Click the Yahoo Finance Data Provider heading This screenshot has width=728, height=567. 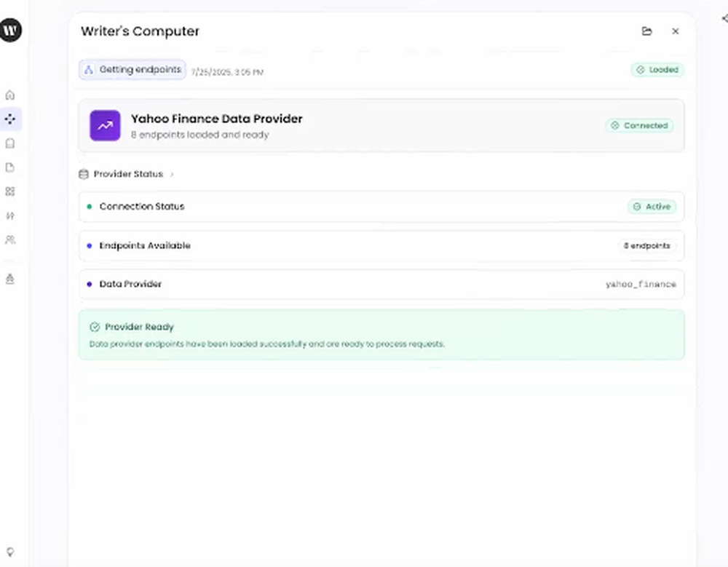point(217,119)
